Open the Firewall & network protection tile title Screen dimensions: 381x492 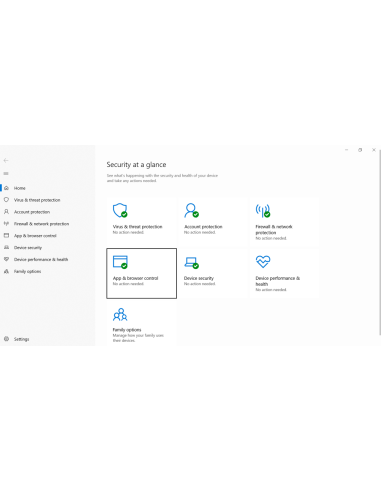point(274,229)
